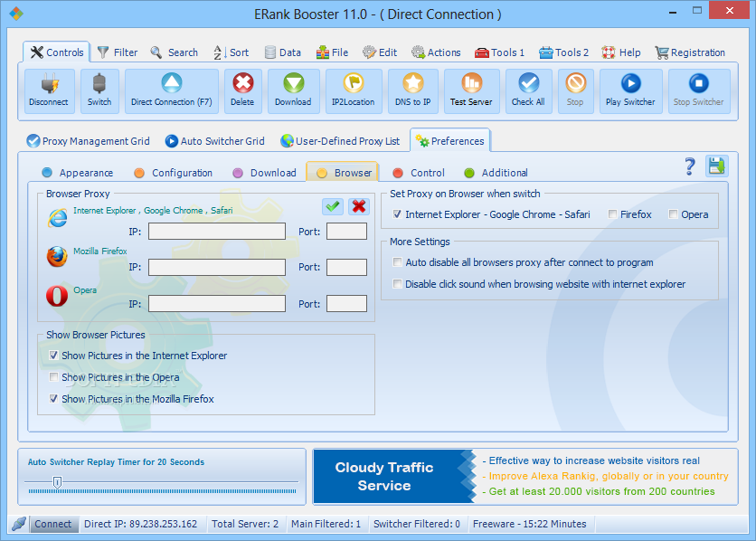Switch to Auto Switcher Grid tab
Screen dimensions: 756x541
coord(215,141)
